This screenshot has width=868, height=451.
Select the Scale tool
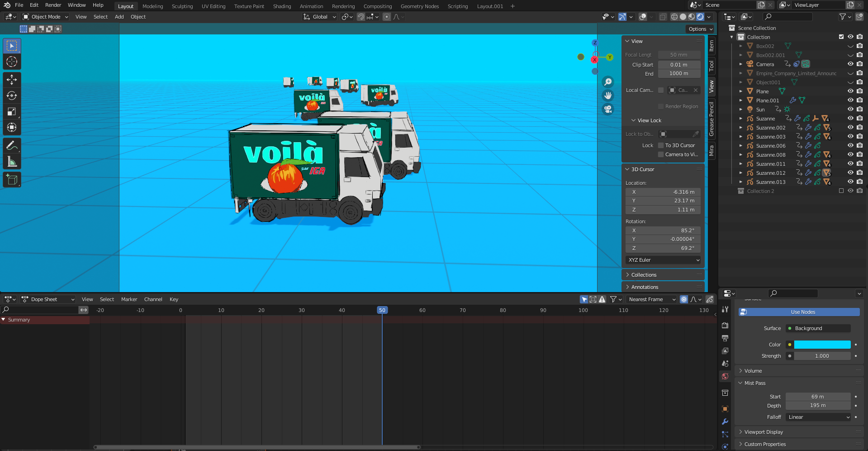(x=12, y=111)
